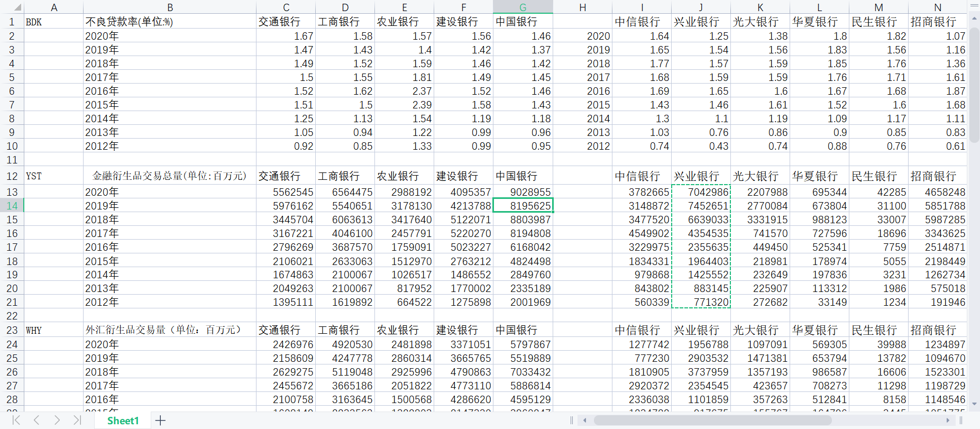The image size is (980, 429).
Task: Select row 28 header
Action: 12,399
